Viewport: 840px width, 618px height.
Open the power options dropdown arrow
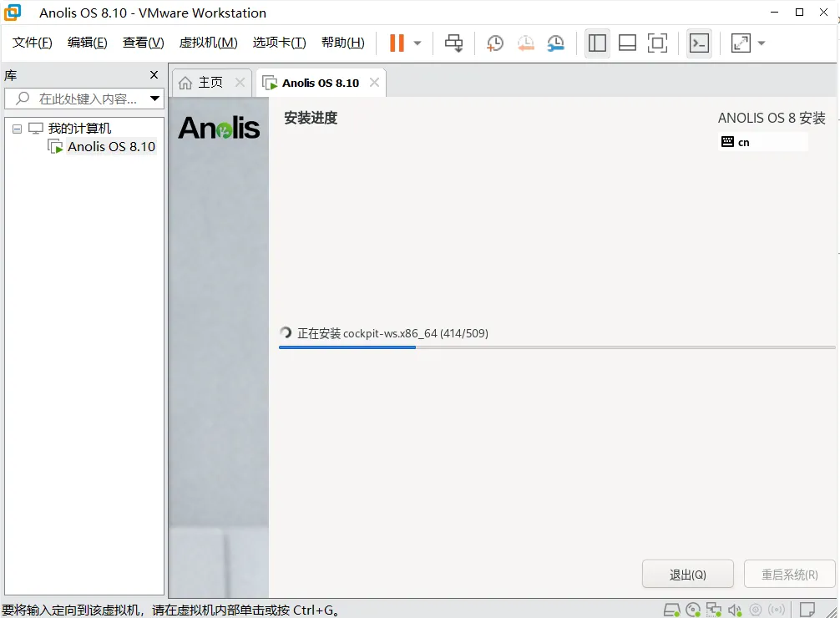417,43
